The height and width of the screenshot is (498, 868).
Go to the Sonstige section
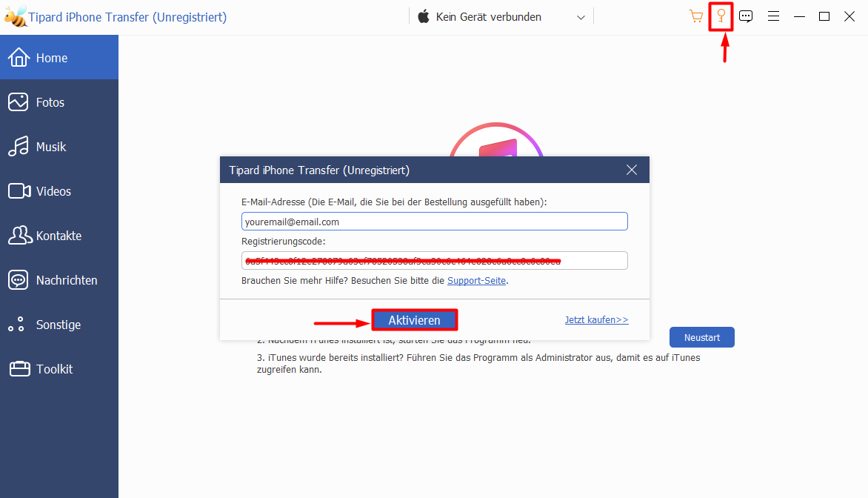click(59, 325)
